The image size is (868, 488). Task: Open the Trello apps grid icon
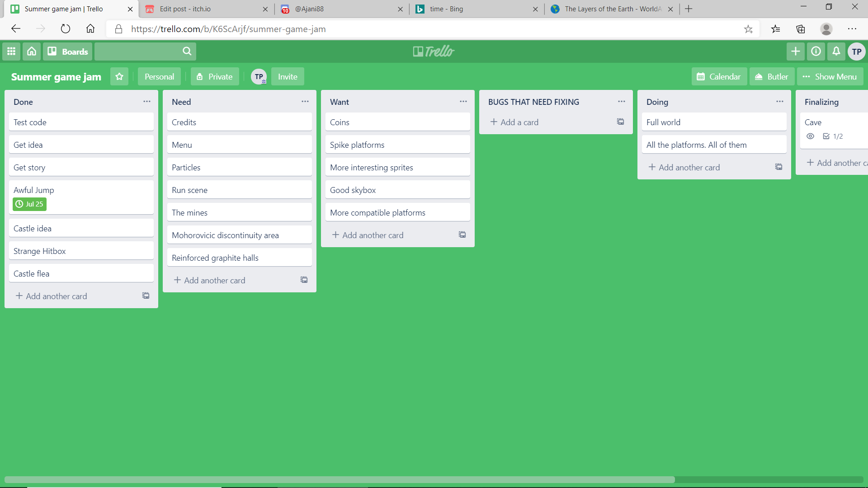coord(11,52)
